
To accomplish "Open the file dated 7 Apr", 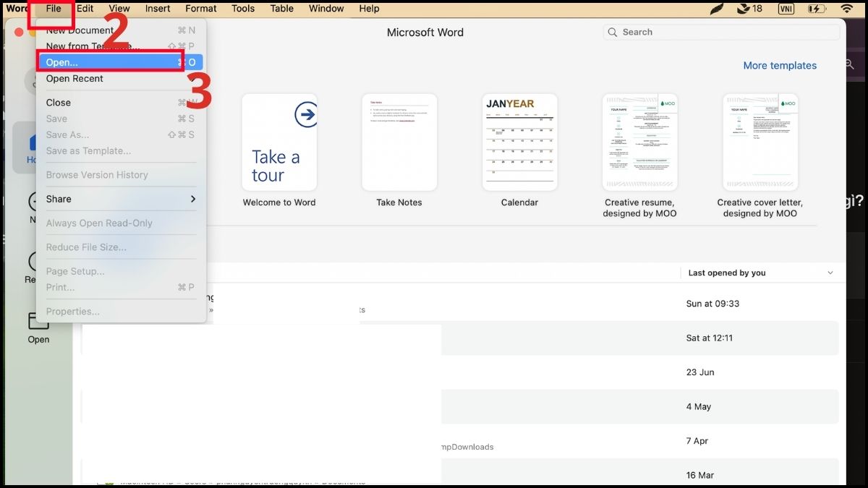I will point(459,441).
